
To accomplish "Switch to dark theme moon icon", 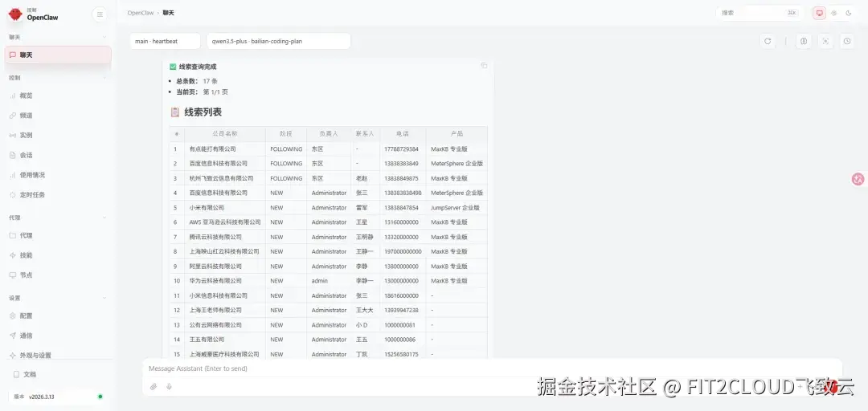I will click(849, 13).
